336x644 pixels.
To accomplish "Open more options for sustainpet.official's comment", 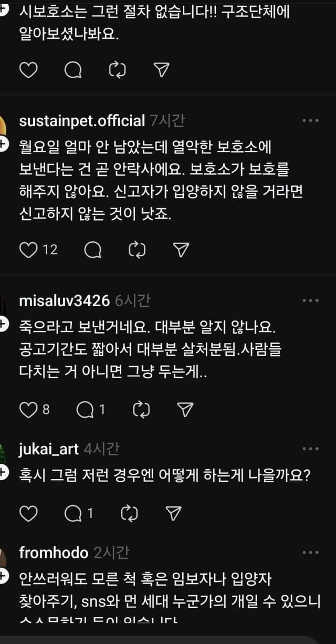I will coord(310,121).
